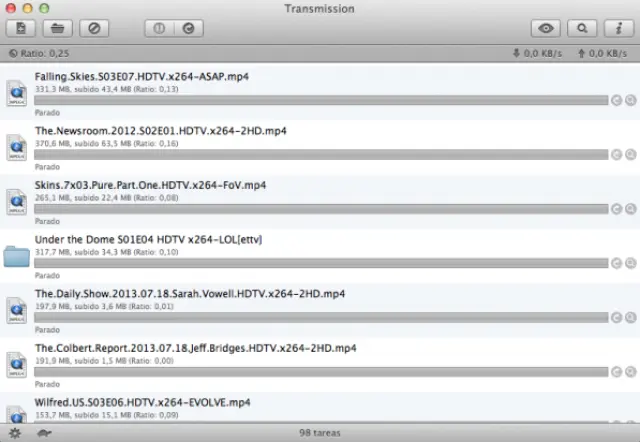640x442 pixels.
Task: Toggle turtle speed limit mode
Action: (x=44, y=432)
